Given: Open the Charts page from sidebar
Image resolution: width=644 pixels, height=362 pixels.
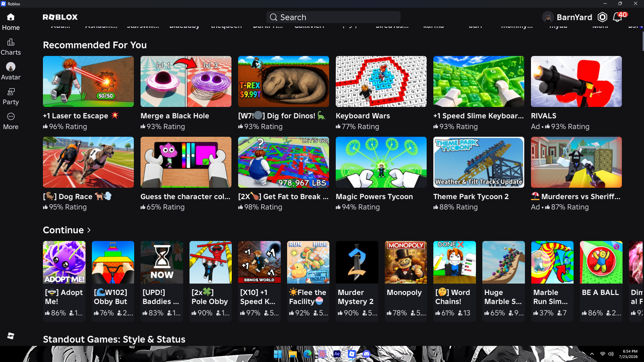Looking at the screenshot, I should [x=11, y=47].
